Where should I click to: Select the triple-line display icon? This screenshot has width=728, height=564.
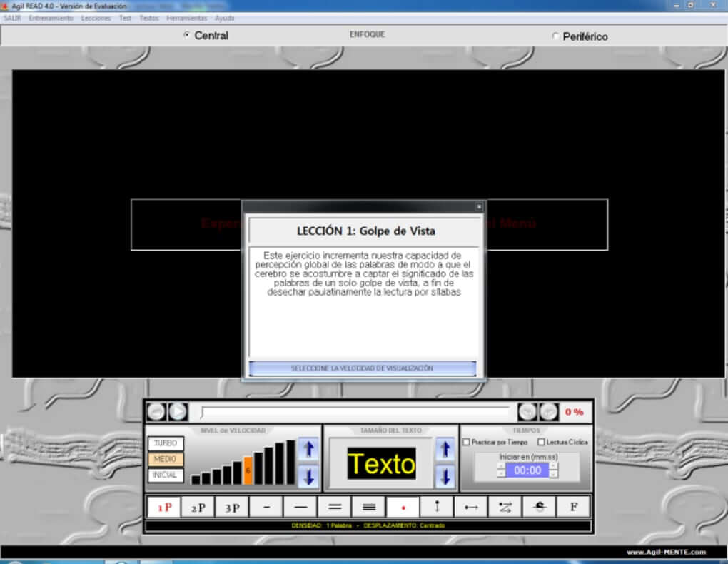click(x=368, y=508)
